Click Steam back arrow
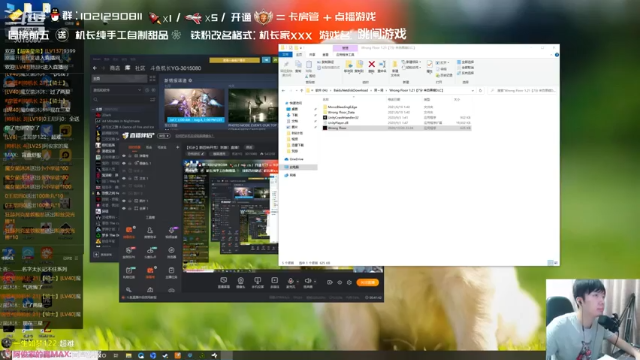Viewport: 640px width, 360px height. point(95,68)
